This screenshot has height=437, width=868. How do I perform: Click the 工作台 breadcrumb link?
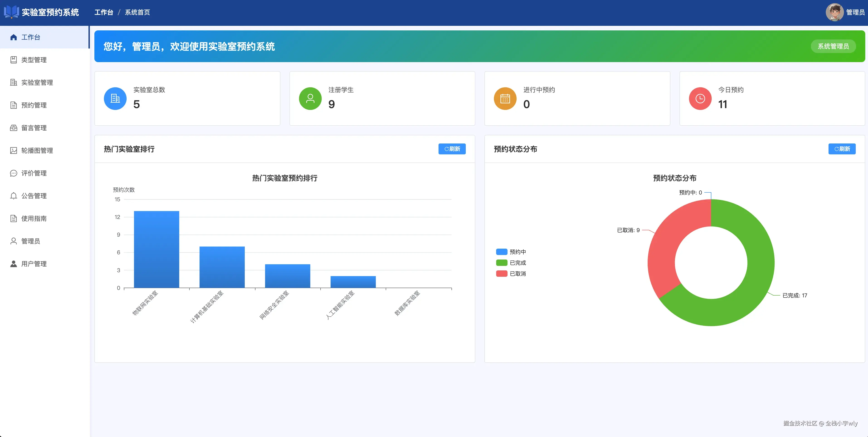pyautogui.click(x=104, y=12)
